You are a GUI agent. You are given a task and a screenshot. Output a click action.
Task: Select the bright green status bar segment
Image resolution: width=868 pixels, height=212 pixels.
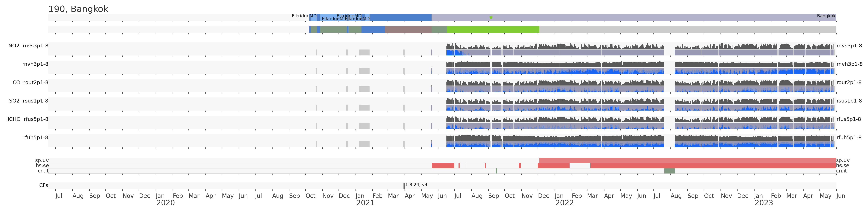(493, 30)
